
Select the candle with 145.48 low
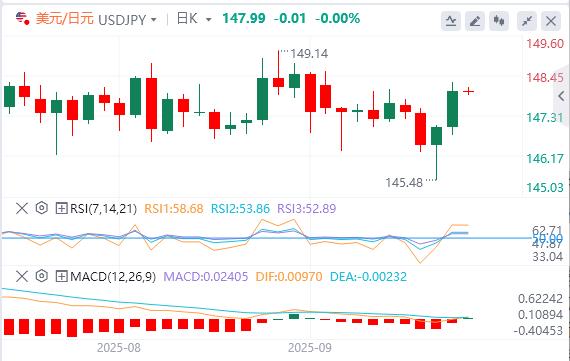click(436, 153)
